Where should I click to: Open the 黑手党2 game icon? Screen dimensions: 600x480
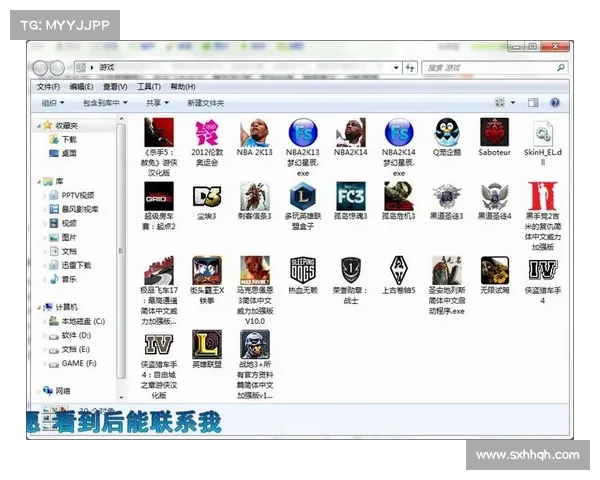coord(543,196)
